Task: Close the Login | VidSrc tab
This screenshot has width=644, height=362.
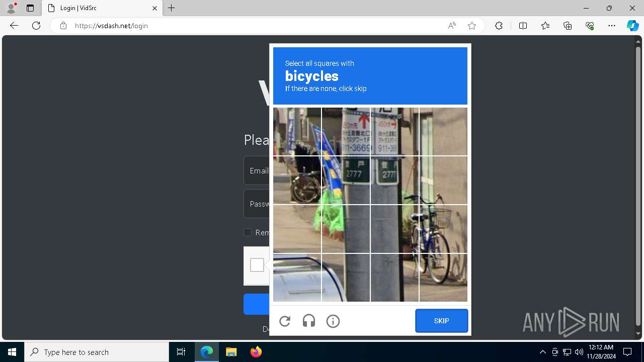Action: [154, 8]
